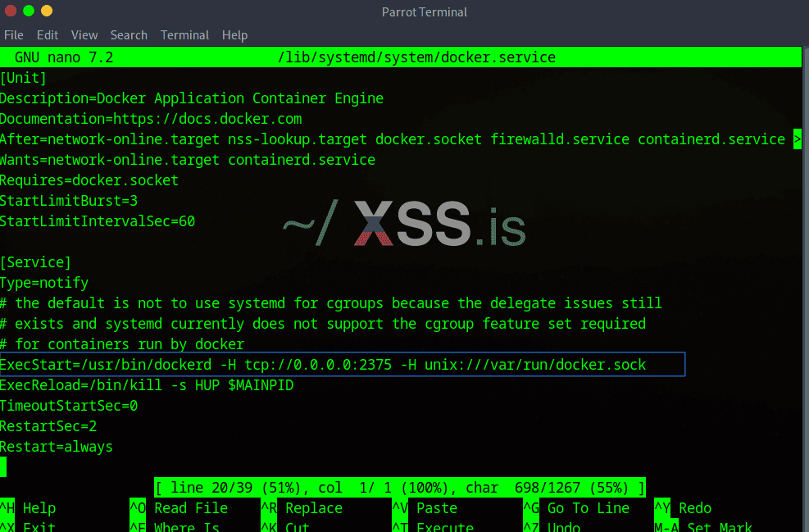Open the View menu
This screenshot has width=809, height=532.
tap(84, 35)
